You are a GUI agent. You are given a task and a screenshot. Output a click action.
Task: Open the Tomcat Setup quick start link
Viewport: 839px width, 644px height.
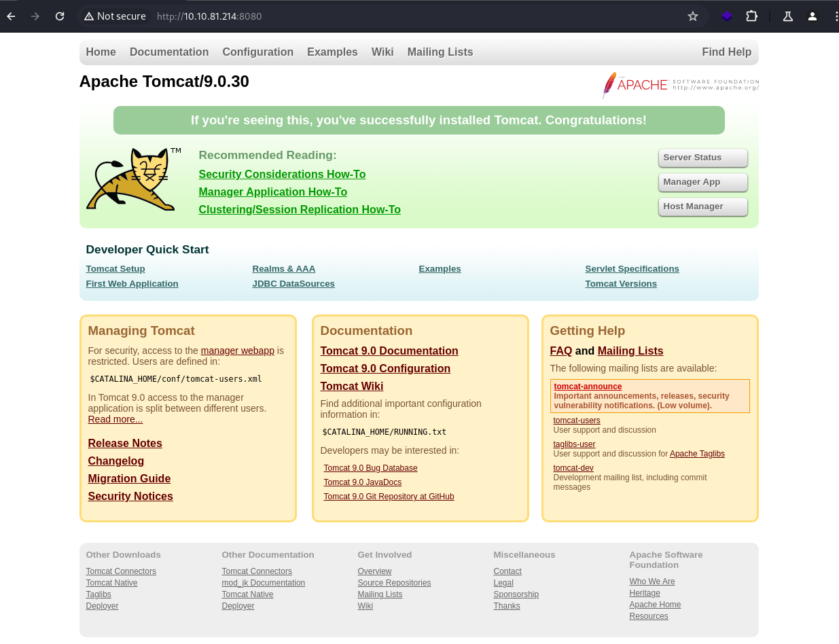point(115,269)
